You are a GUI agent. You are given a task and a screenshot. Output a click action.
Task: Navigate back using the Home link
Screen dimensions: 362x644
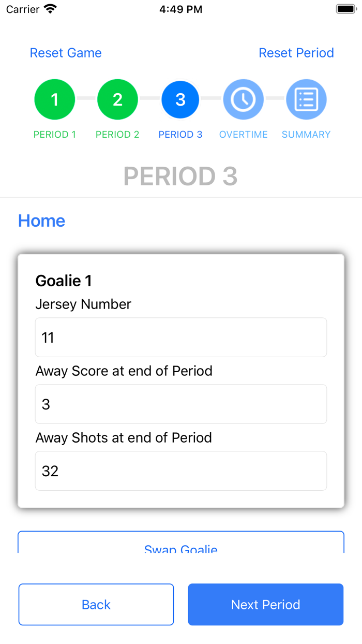tap(41, 221)
